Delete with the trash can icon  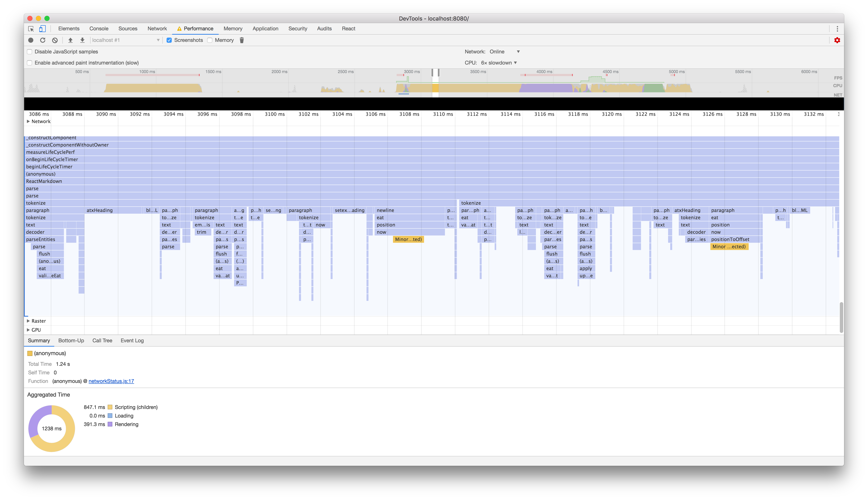tap(242, 40)
